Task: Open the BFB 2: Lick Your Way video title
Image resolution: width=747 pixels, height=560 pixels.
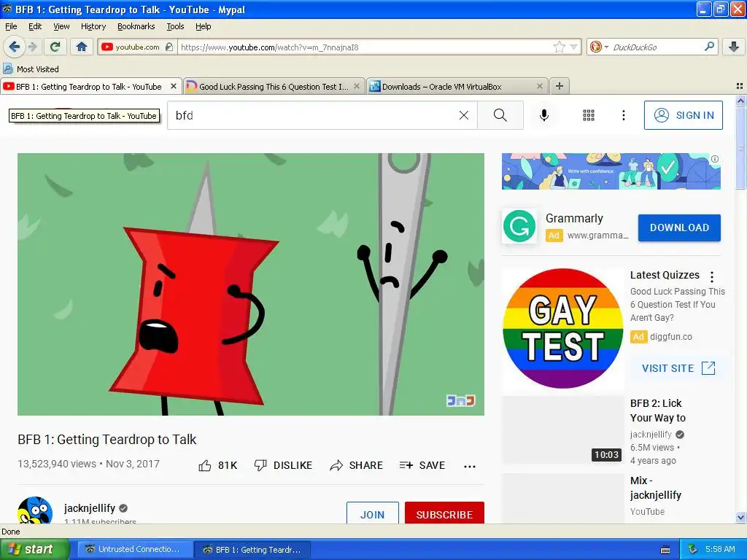Action: click(x=657, y=411)
